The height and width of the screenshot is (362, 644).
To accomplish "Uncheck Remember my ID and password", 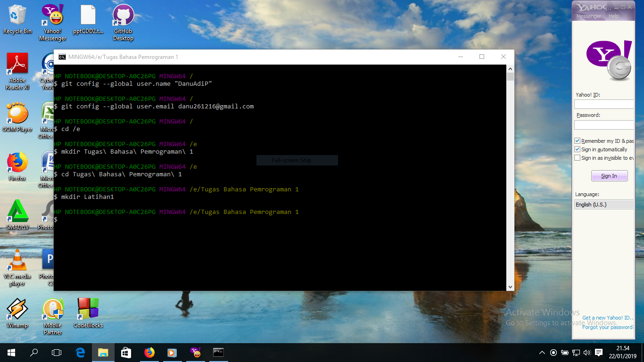I will 577,140.
